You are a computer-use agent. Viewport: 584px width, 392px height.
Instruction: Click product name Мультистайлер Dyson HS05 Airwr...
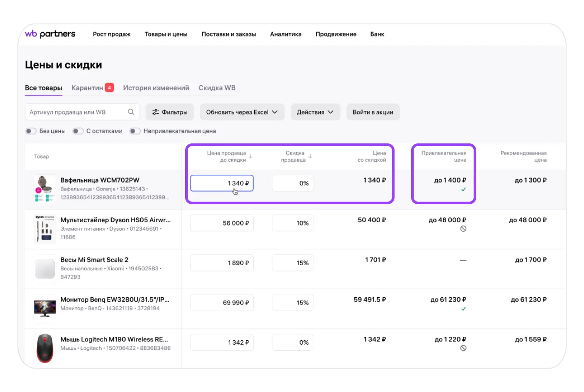click(116, 220)
